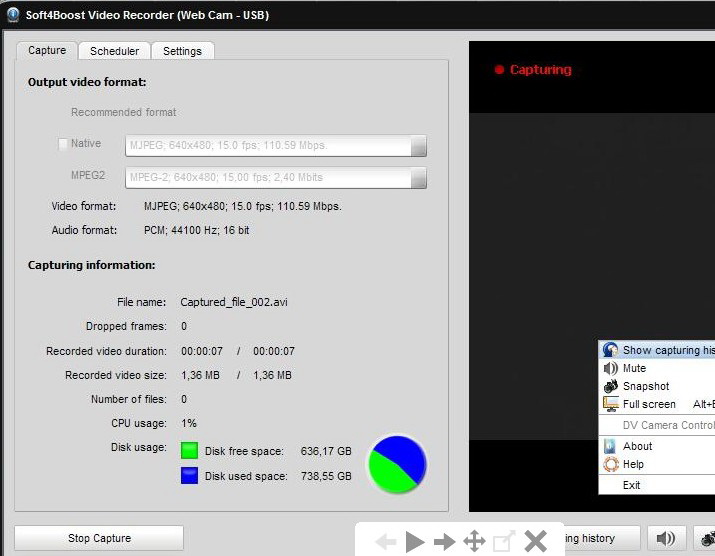Screen dimensions: 715x556
Task: Click the Disk free space value 636,17 GB
Action: pos(326,451)
